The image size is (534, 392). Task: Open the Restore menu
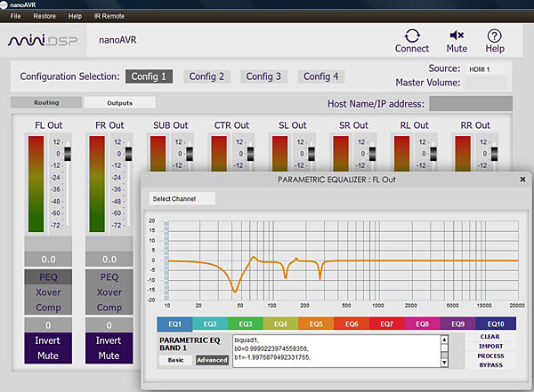pyautogui.click(x=44, y=16)
